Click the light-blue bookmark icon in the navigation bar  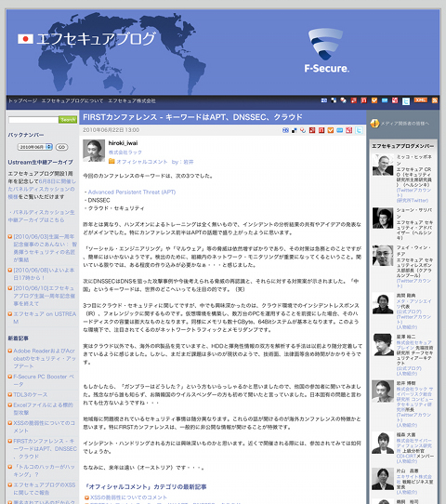[x=385, y=100]
